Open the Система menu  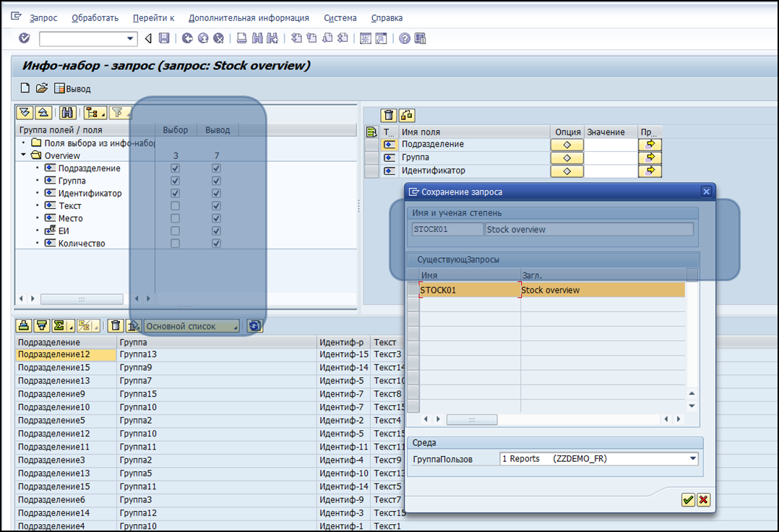[340, 18]
